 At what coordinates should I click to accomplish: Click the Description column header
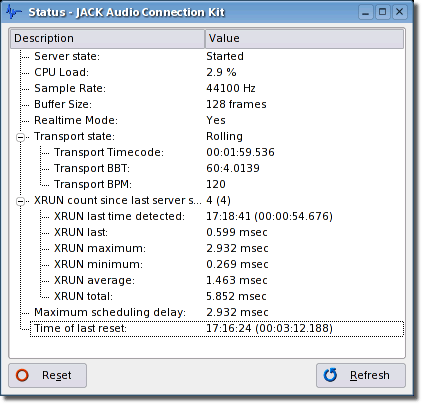pos(107,38)
